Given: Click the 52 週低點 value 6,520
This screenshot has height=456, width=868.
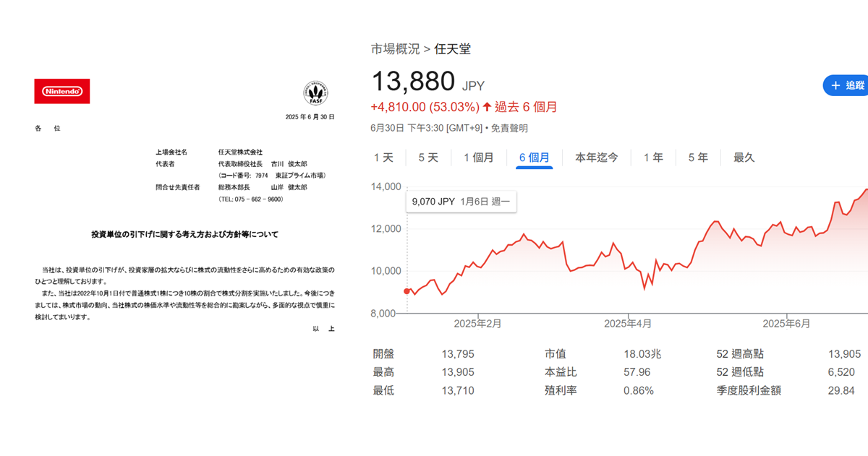Looking at the screenshot, I should [841, 372].
